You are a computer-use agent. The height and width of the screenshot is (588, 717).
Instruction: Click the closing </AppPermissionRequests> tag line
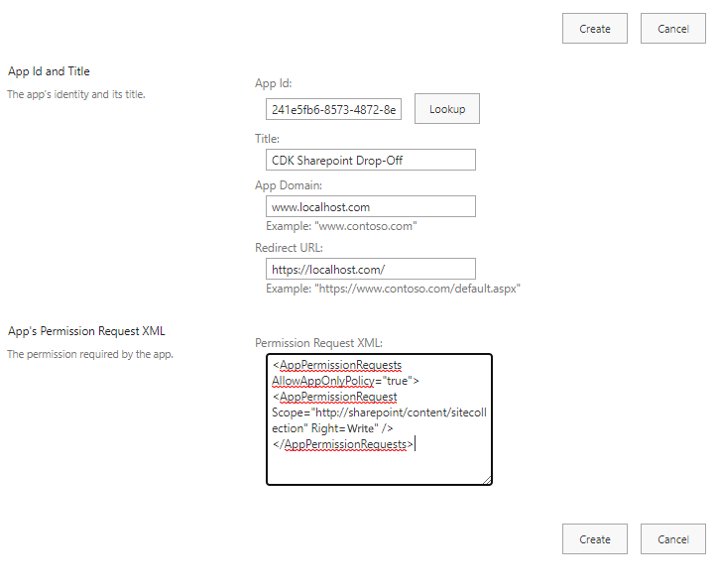pyautogui.click(x=343, y=444)
